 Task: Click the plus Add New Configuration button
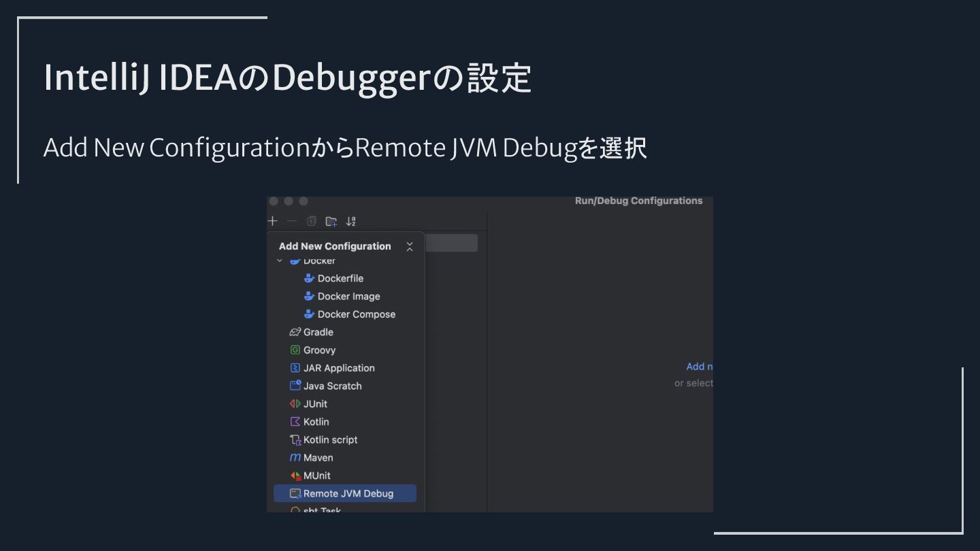click(273, 221)
